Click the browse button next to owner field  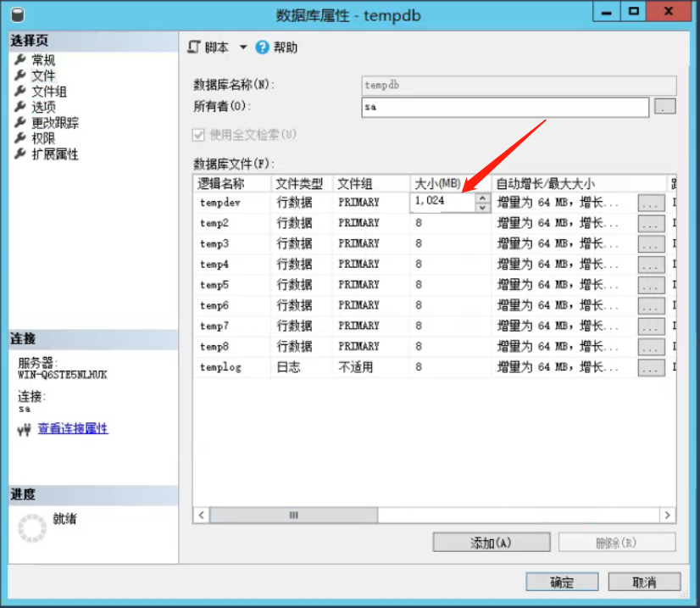click(x=664, y=107)
